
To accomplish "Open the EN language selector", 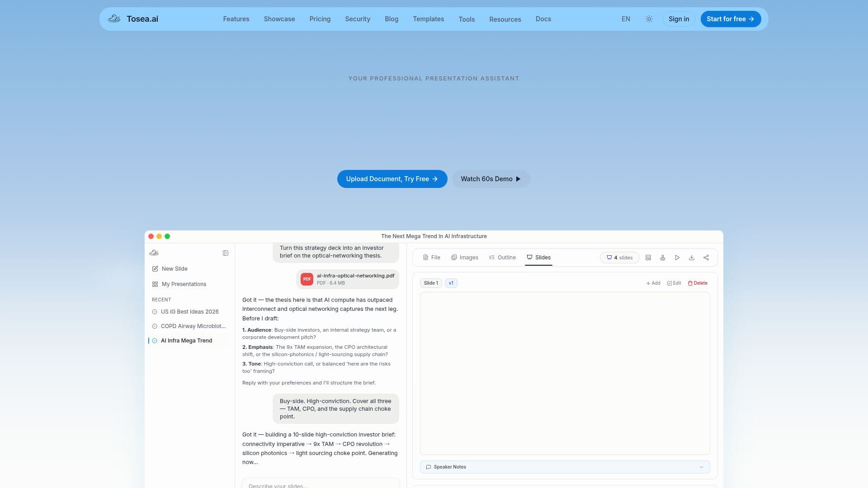I will [x=626, y=19].
